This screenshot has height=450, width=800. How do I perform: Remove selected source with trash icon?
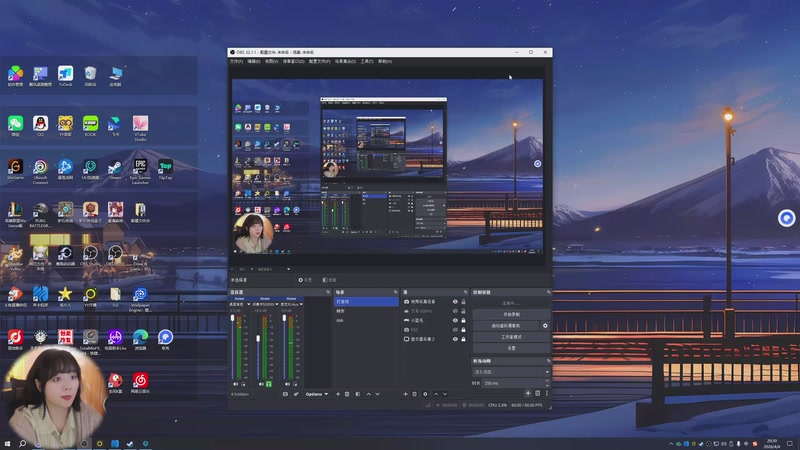(414, 394)
